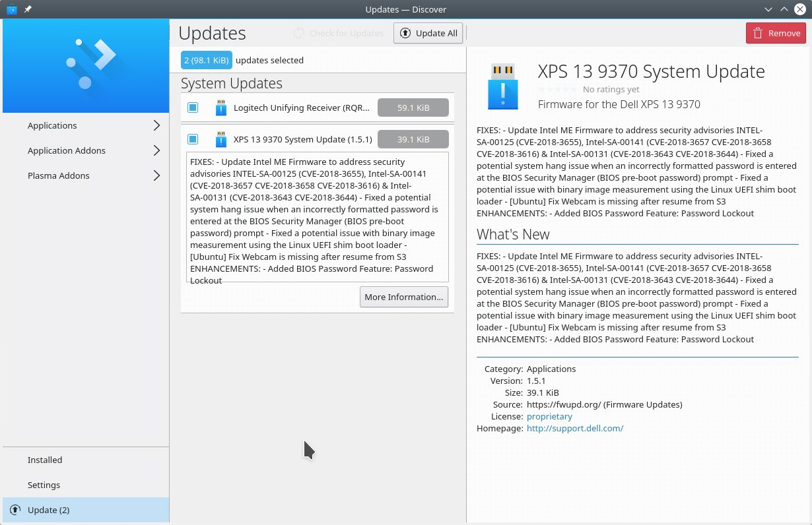Screen dimensions: 812x525
Task: Click the "Updates" page heading
Action: (x=212, y=33)
